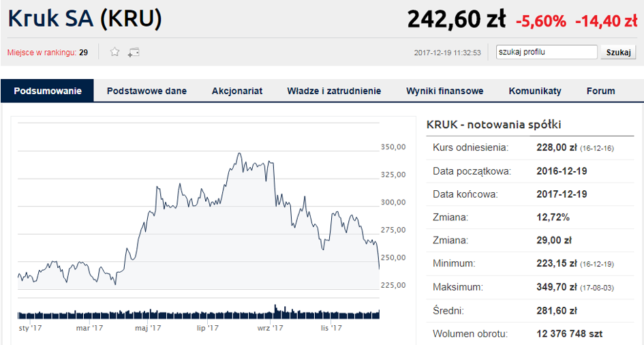The height and width of the screenshot is (345, 644).
Task: Add stock to portfolio wallet icon
Action: pos(134,52)
